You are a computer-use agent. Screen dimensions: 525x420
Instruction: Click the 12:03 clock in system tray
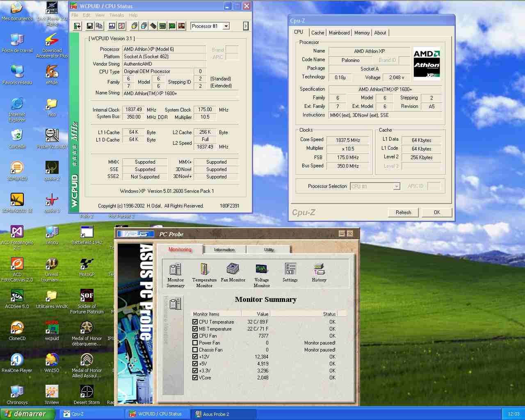[514, 414]
